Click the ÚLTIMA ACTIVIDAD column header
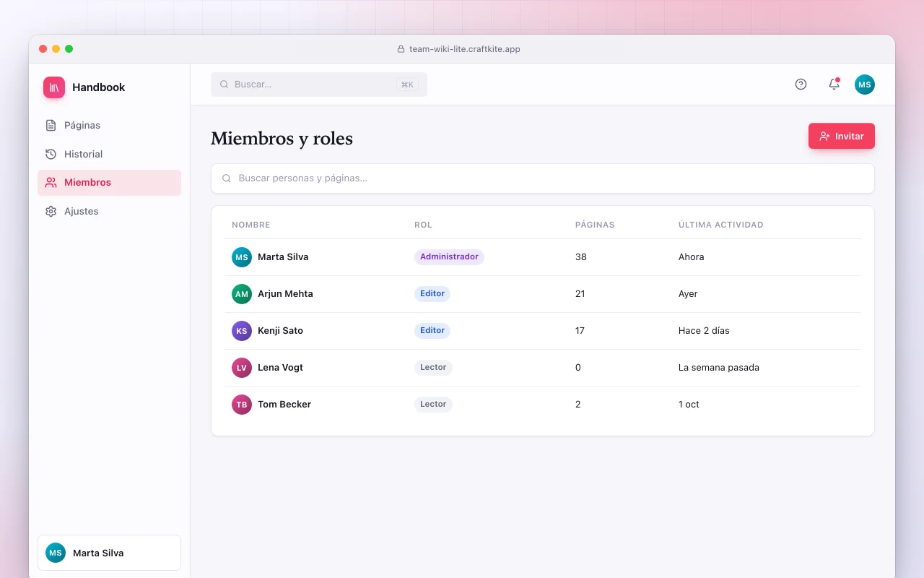This screenshot has width=924, height=578. coord(721,225)
